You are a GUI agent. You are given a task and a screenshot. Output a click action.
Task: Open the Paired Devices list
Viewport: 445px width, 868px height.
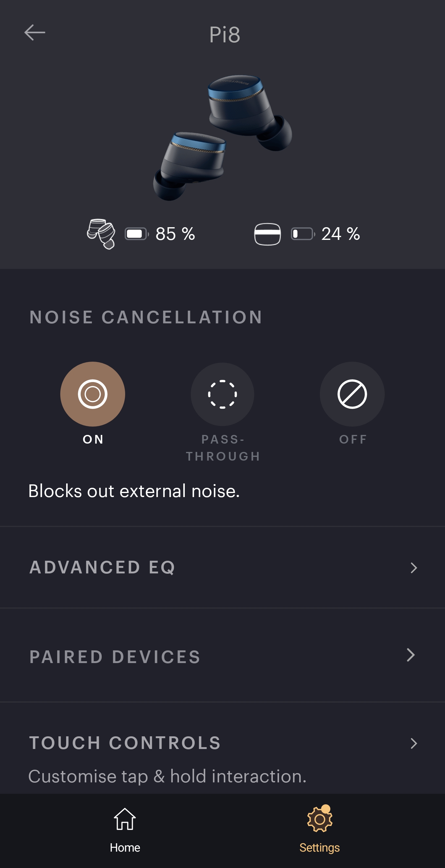[x=115, y=657]
